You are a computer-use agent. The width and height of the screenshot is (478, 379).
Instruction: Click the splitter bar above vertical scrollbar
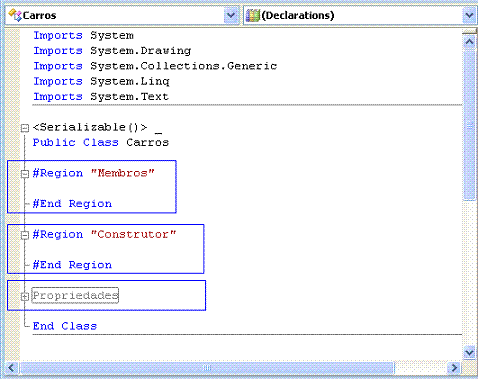[x=469, y=31]
